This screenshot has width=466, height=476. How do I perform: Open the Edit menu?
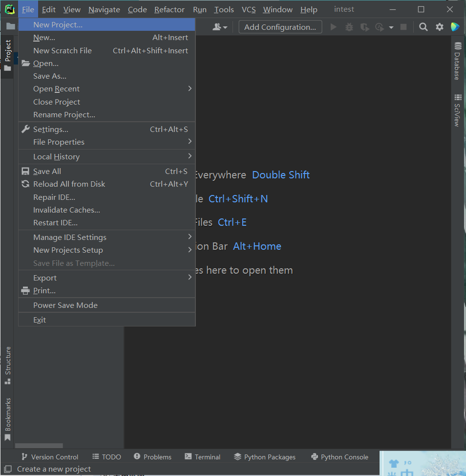(x=48, y=9)
